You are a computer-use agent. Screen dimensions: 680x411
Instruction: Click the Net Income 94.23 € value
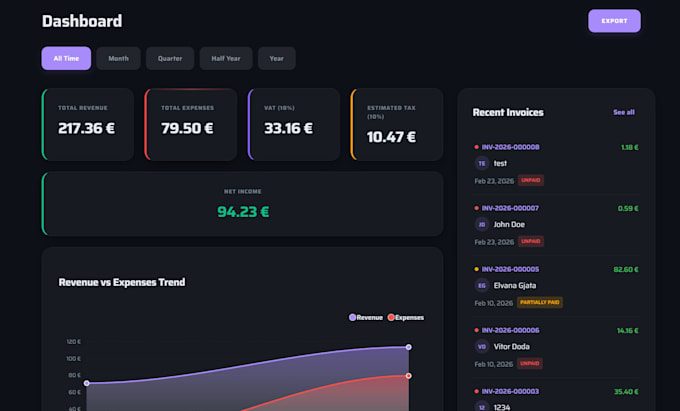243,212
